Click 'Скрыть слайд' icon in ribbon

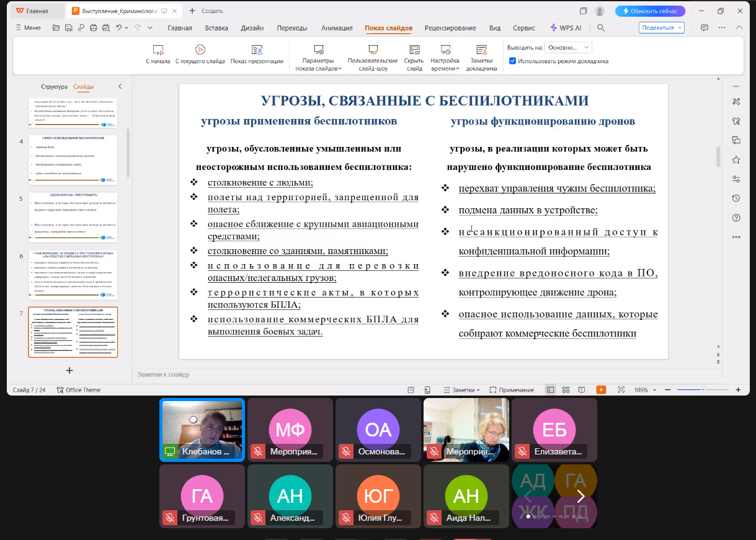coord(414,50)
